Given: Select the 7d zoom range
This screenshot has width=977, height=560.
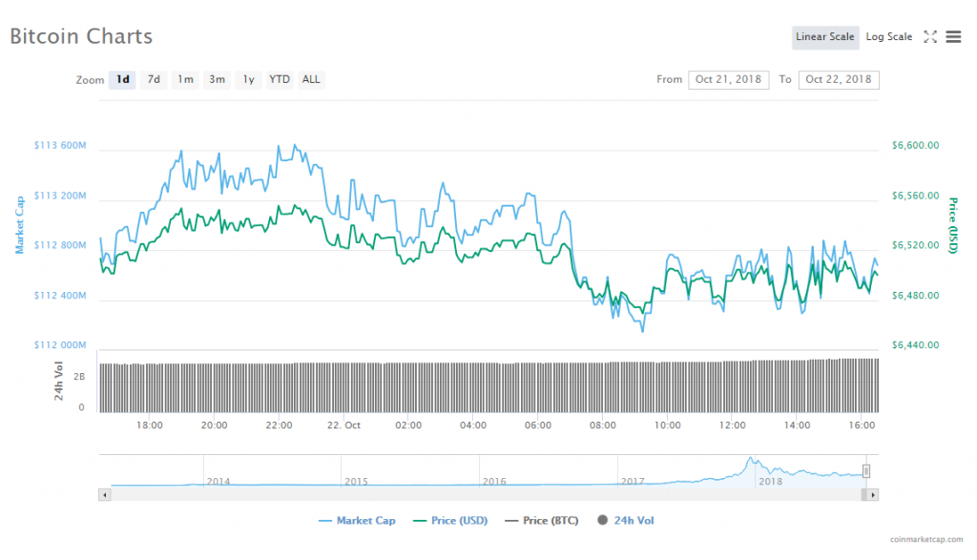Looking at the screenshot, I should 154,80.
